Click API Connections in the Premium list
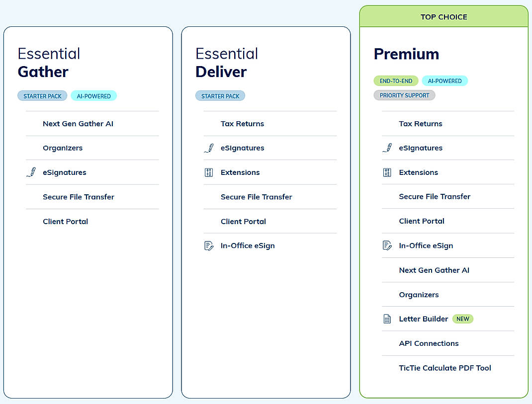This screenshot has height=404, width=532. [x=429, y=343]
